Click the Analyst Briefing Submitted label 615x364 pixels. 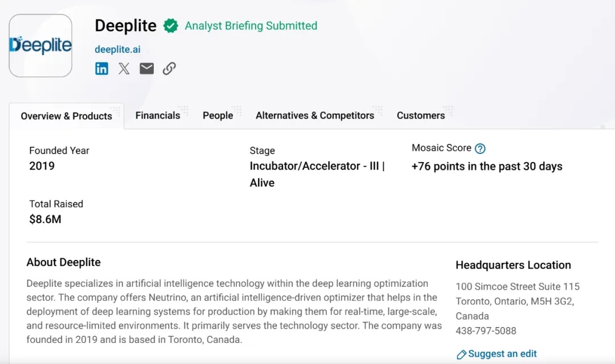pyautogui.click(x=251, y=26)
